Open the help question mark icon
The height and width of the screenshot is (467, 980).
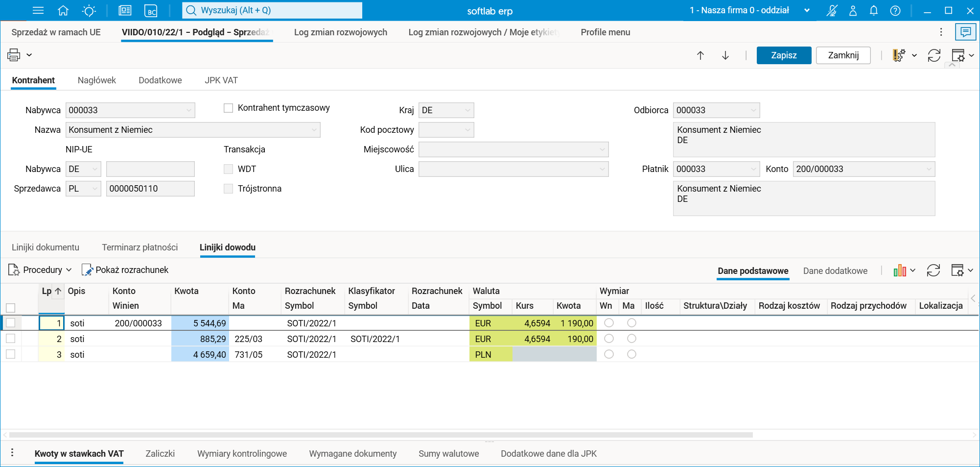[x=895, y=10]
